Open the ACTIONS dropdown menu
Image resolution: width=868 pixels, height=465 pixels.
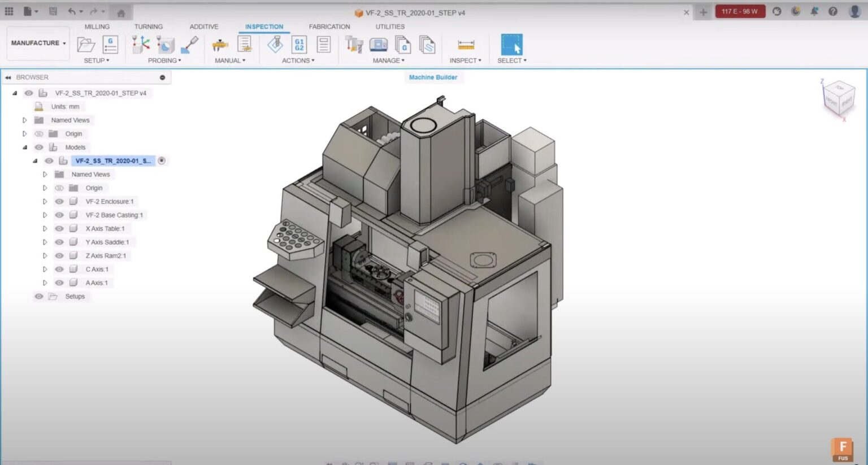point(298,60)
